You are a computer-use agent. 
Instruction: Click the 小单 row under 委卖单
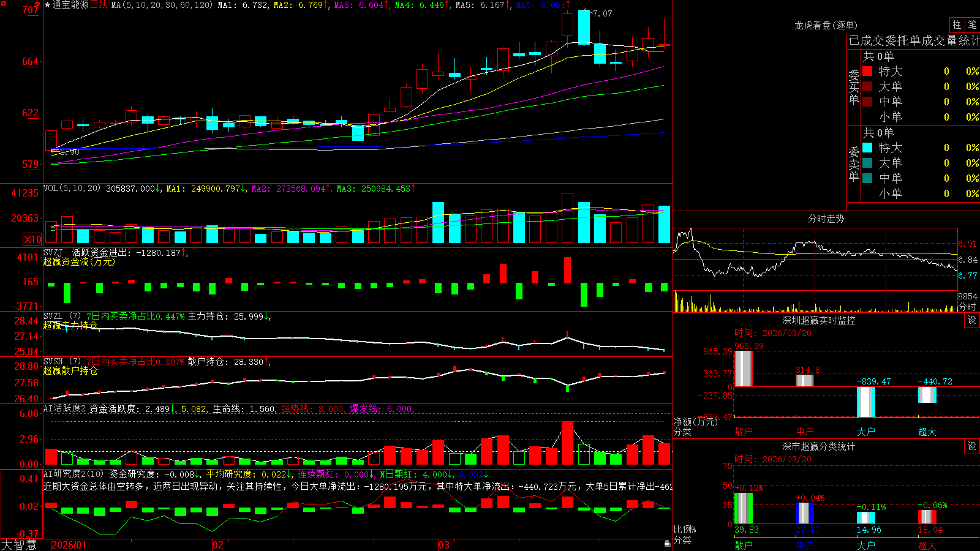[x=921, y=193]
